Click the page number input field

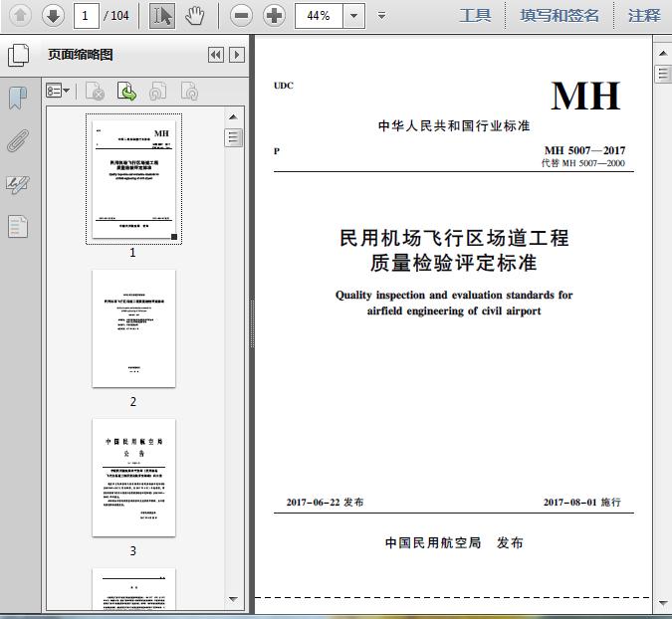[88, 16]
